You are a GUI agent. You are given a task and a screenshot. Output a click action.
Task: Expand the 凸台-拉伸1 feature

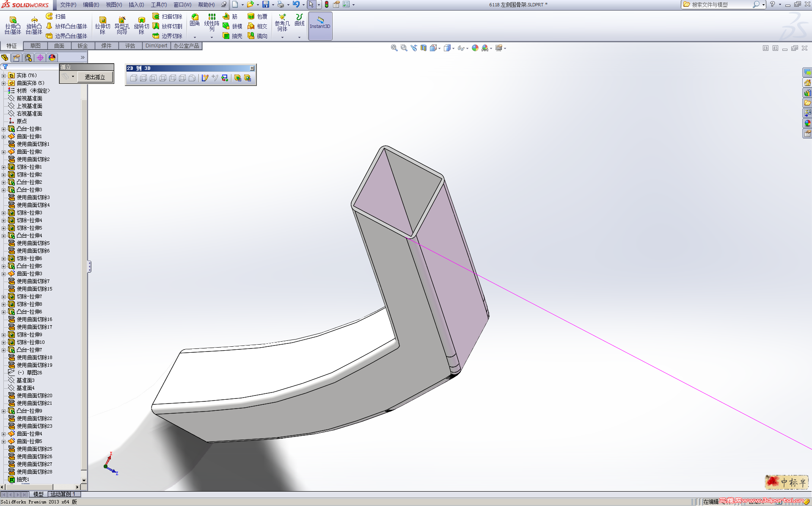pyautogui.click(x=4, y=129)
